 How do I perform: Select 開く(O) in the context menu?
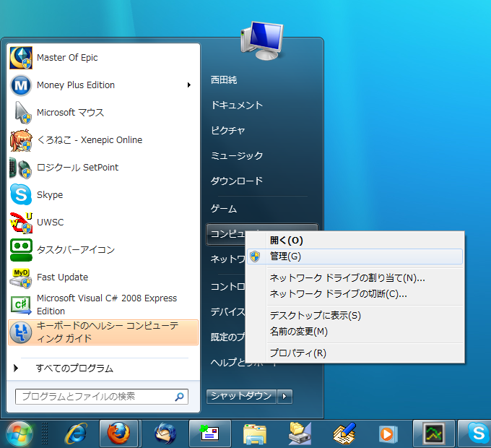coord(355,241)
